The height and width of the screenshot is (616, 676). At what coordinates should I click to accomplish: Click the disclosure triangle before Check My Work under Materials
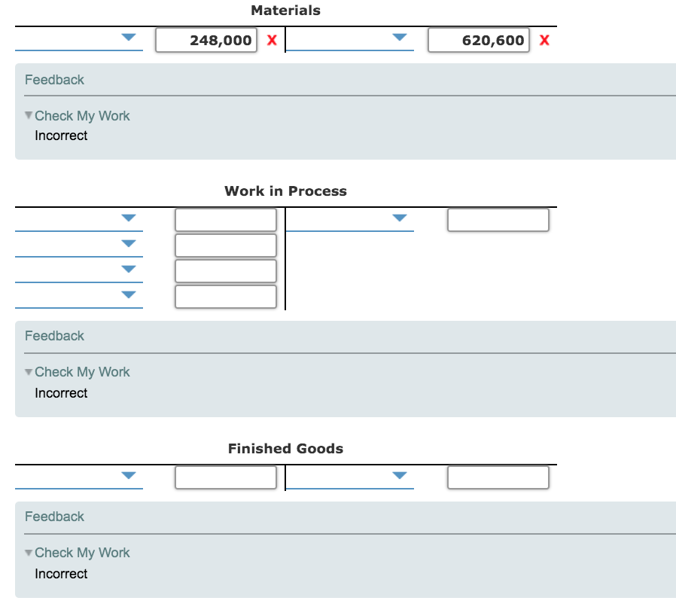click(28, 116)
